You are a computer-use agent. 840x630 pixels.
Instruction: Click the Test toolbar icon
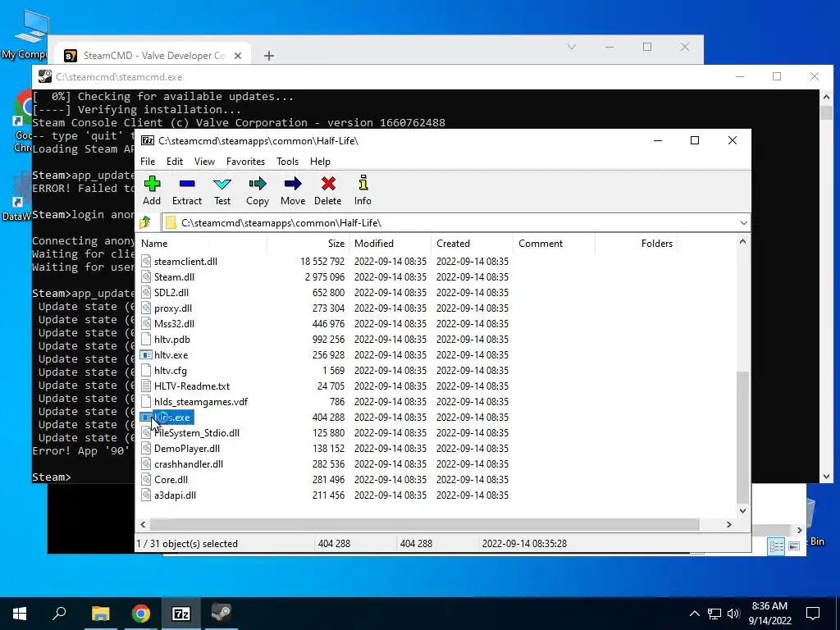coord(222,184)
